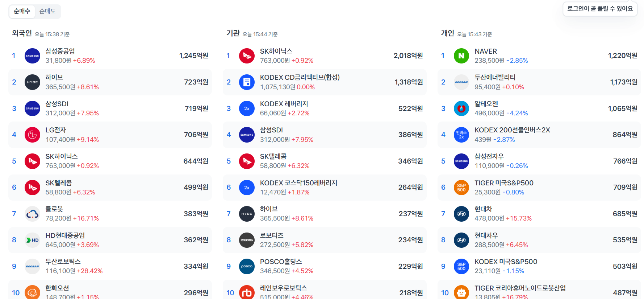The width and height of the screenshot is (644, 300).
Task: Open the 두산에너빌리티 stock name link
Action: point(495,78)
